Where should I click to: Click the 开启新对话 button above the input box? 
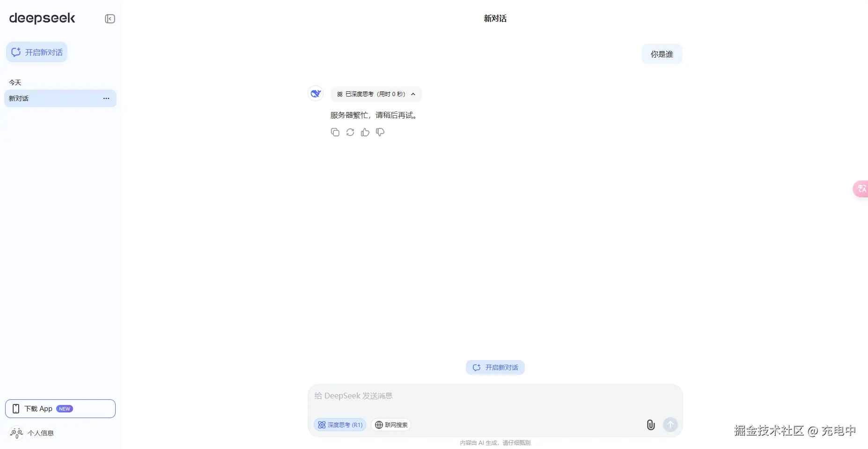pyautogui.click(x=495, y=367)
